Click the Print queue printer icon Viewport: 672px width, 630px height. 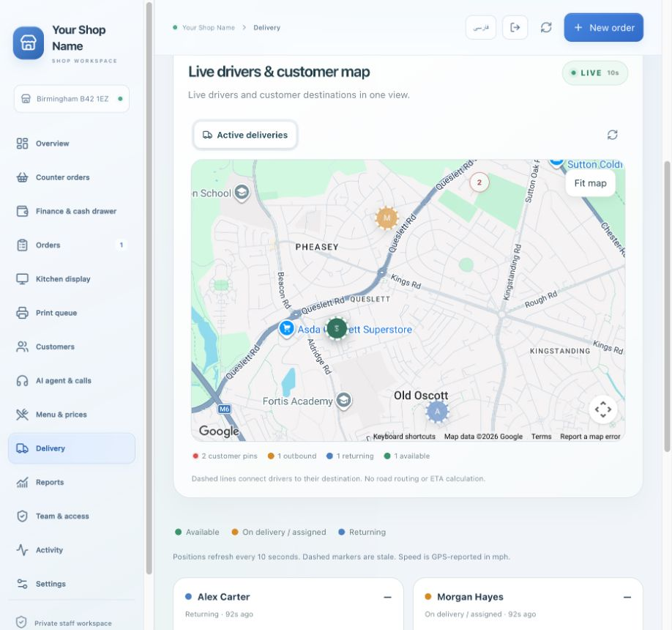pos(22,313)
